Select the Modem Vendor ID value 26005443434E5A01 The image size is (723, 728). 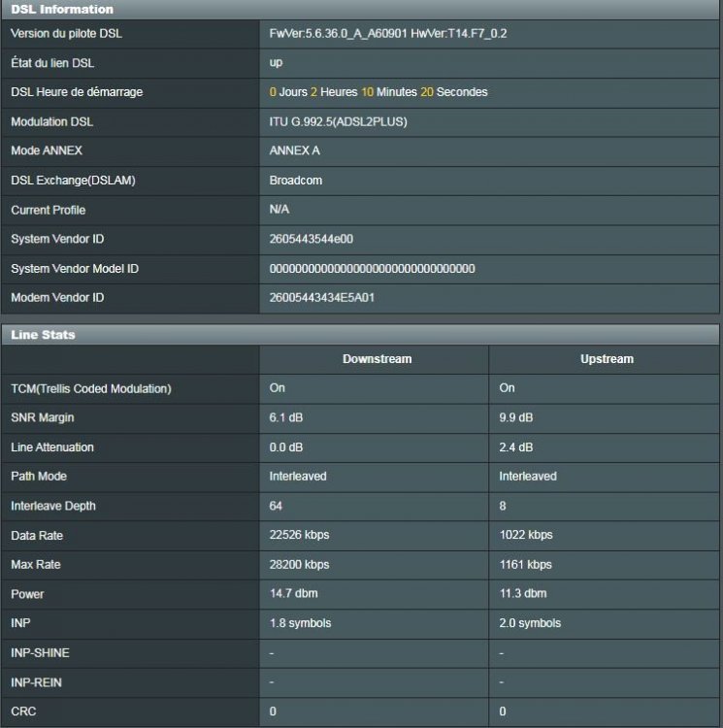321,298
